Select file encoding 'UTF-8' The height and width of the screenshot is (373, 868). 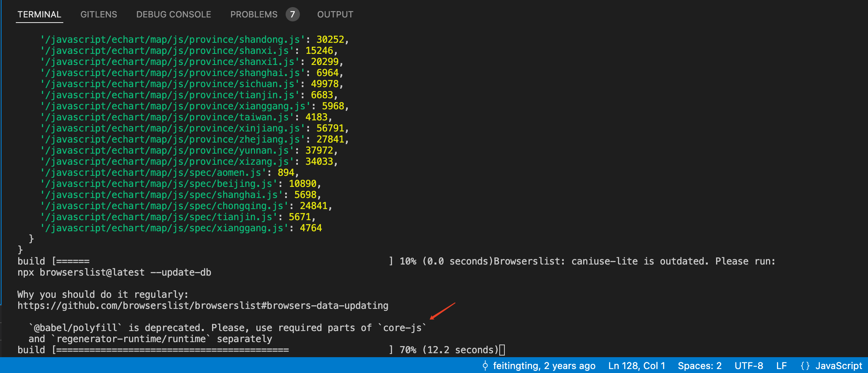(x=749, y=365)
